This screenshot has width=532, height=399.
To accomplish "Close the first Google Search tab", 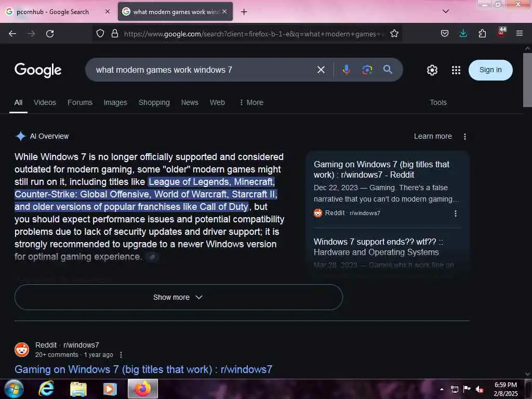I will point(107,11).
